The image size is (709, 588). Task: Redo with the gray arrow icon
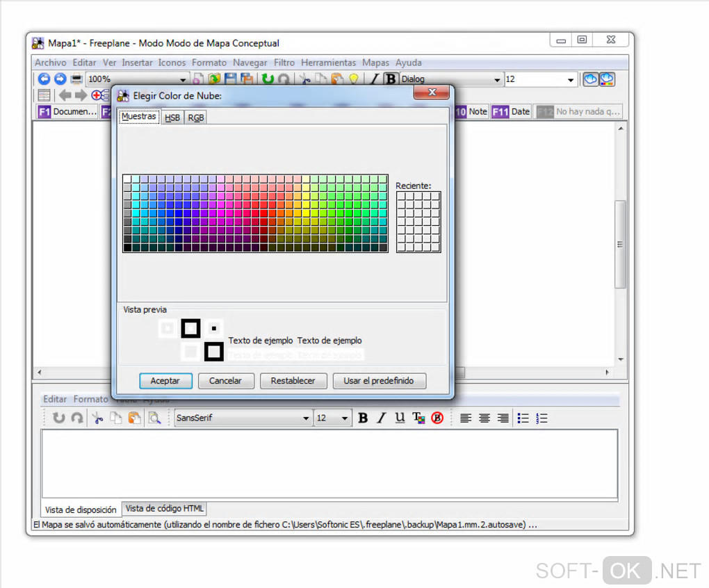click(x=284, y=79)
